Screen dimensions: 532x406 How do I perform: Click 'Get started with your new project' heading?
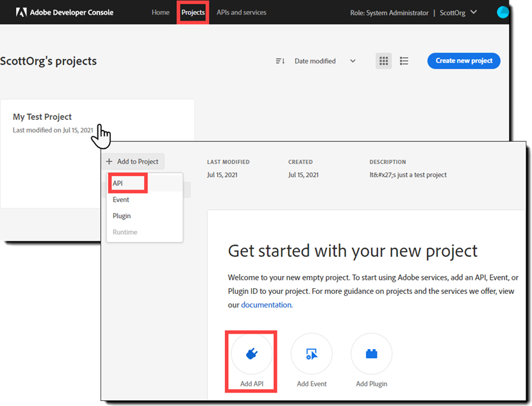pyautogui.click(x=353, y=251)
